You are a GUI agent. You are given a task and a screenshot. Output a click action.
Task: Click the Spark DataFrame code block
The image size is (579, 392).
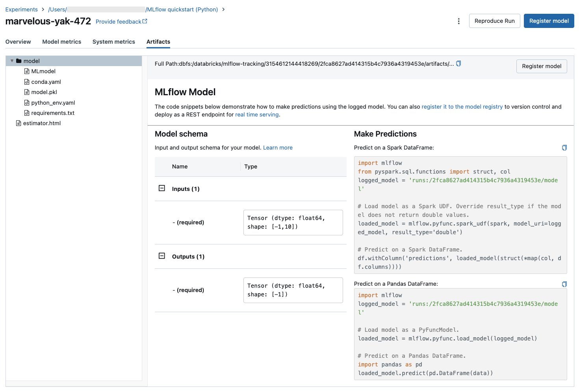tap(460, 215)
